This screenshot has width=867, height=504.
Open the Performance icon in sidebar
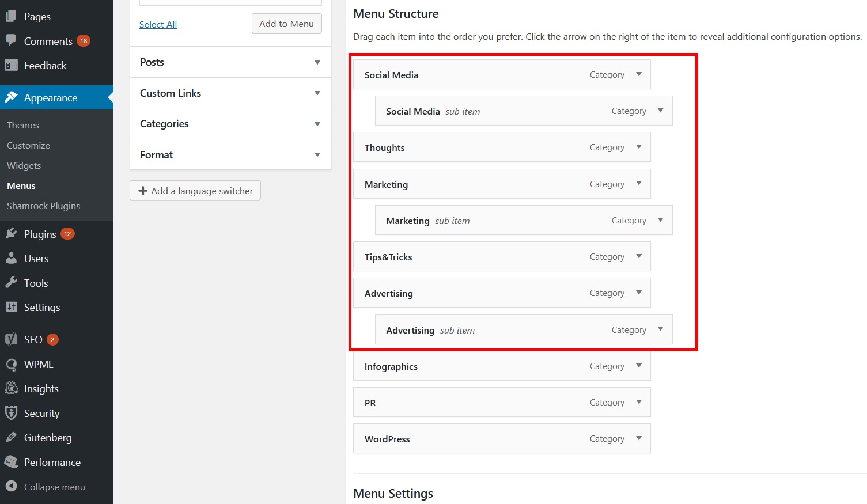12,461
